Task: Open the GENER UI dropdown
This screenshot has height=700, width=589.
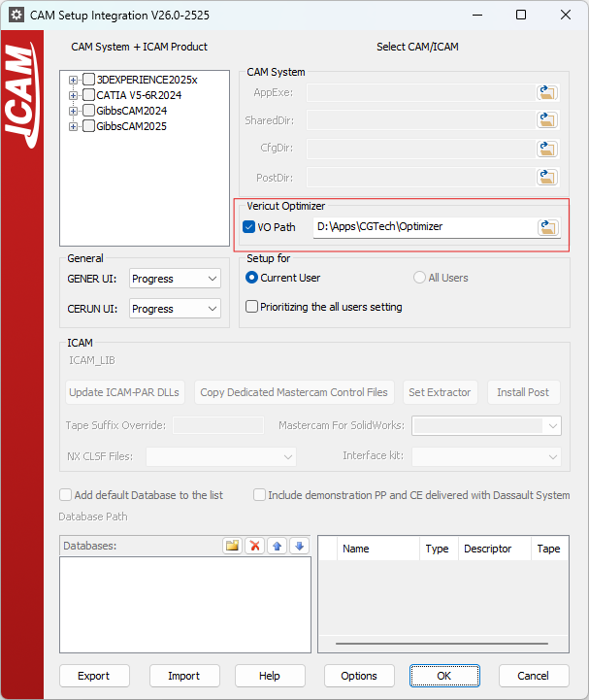Action: 175,279
